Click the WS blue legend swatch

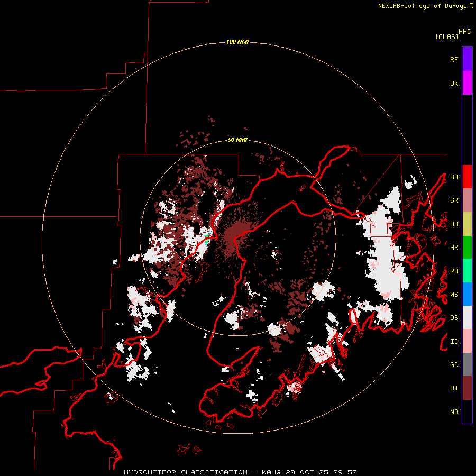coord(467,294)
